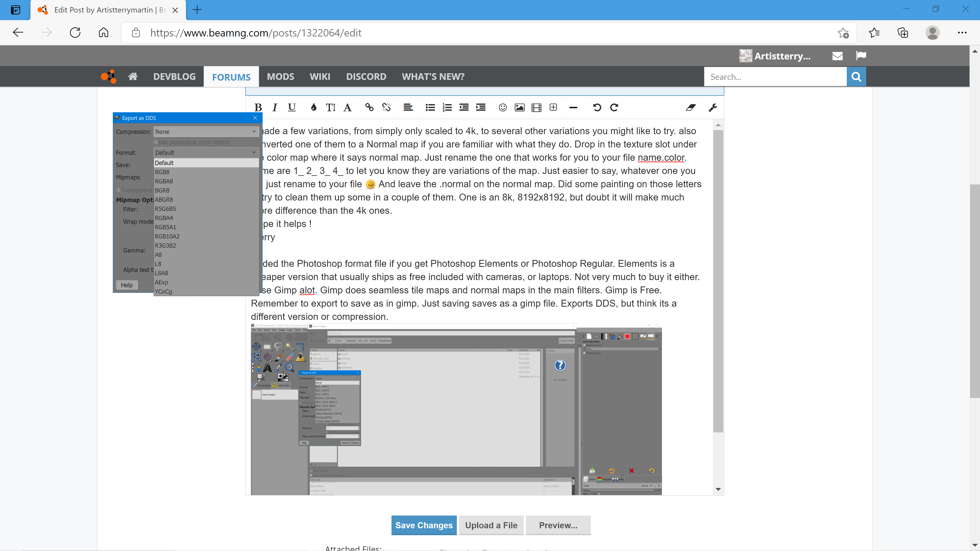Open inbox envelope icon
Viewport: 980px width, 551px height.
pos(837,56)
